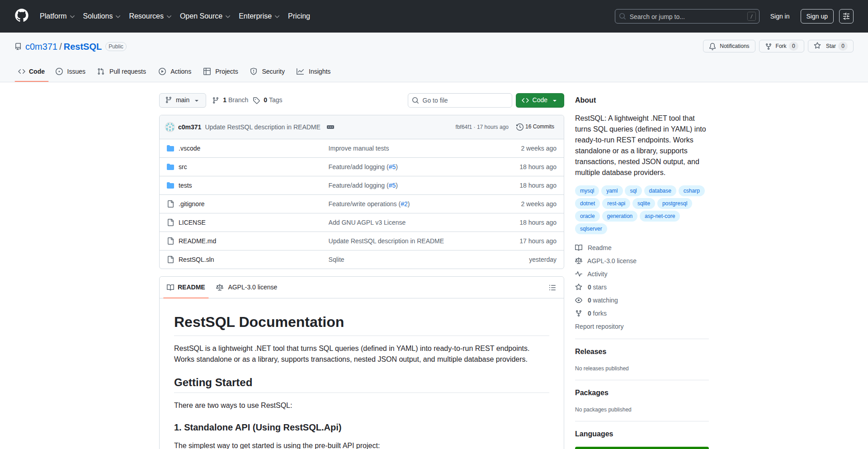Expand commit message ellipsis button
868x449 pixels.
[x=330, y=127]
